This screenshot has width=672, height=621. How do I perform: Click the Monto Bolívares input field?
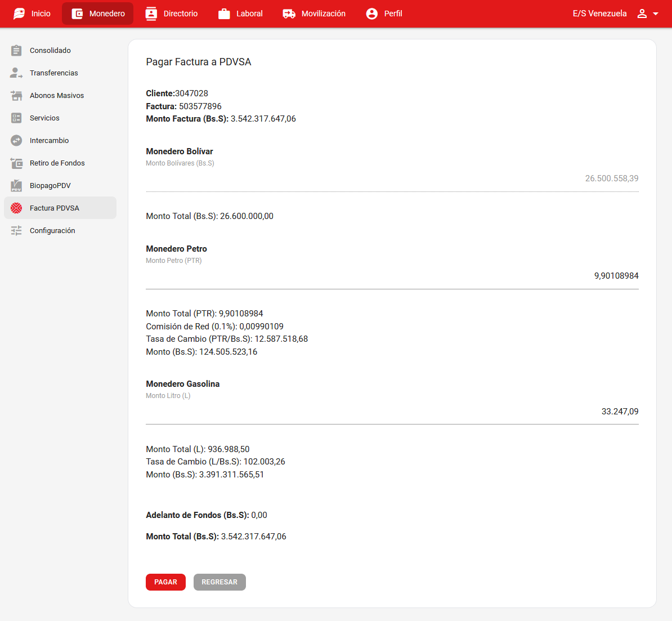coord(392,178)
